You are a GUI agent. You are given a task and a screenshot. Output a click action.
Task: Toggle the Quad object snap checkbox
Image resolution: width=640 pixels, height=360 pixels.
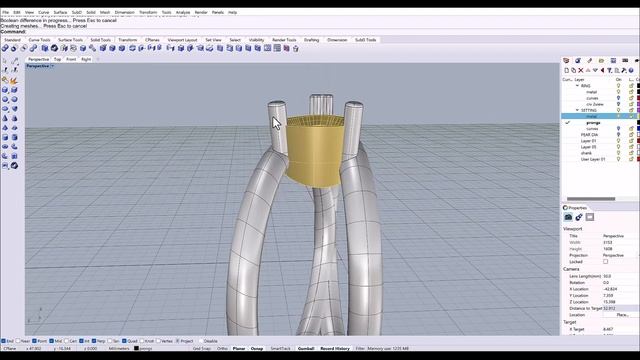tap(124, 341)
